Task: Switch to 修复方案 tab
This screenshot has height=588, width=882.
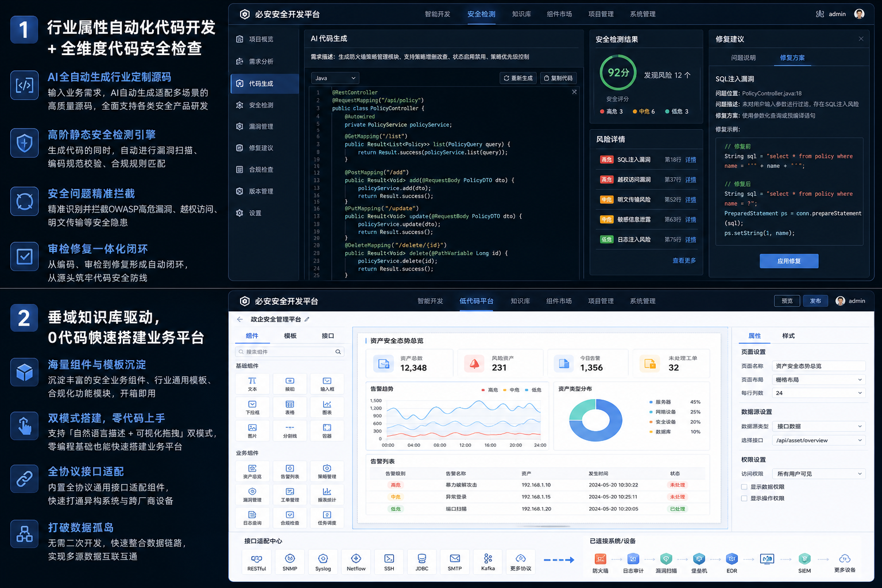Action: coord(792,58)
